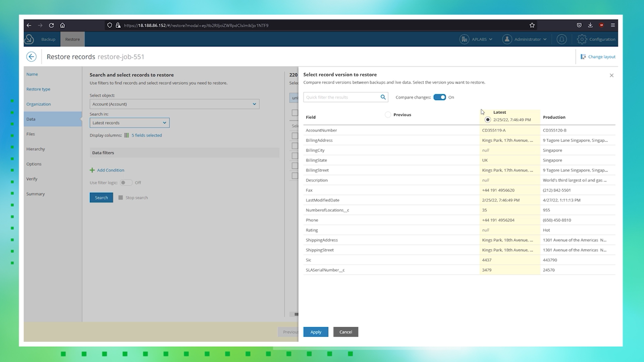This screenshot has height=362, width=644.
Task: Click the Administrator user avatar icon
Action: (x=507, y=39)
